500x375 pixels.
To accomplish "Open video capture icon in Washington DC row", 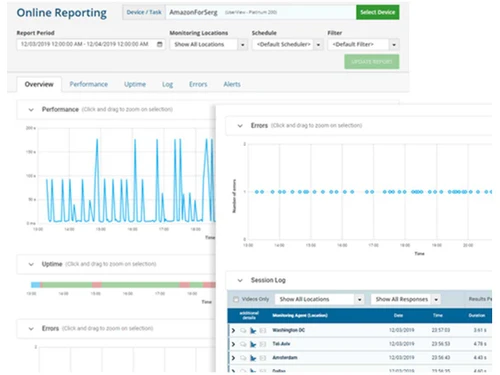I will [x=263, y=330].
